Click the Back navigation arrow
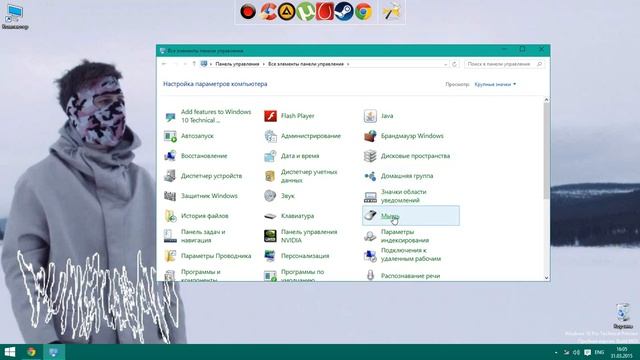640x360 pixels. (x=164, y=64)
